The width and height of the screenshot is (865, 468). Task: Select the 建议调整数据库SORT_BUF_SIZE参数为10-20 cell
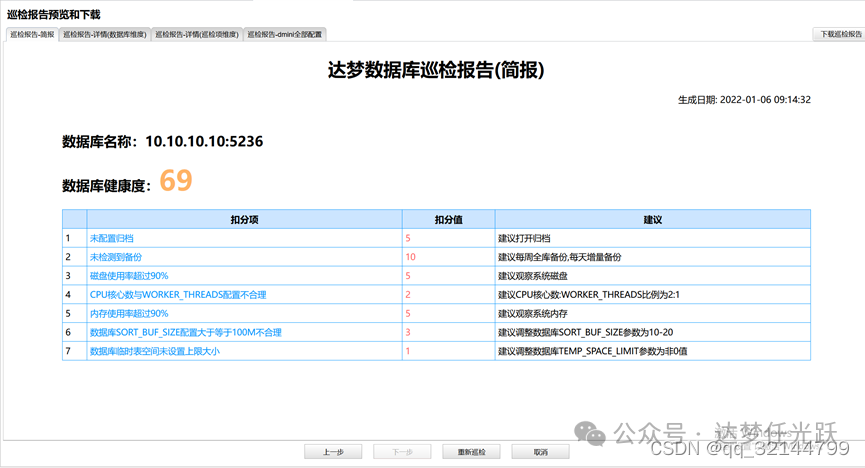click(653, 332)
